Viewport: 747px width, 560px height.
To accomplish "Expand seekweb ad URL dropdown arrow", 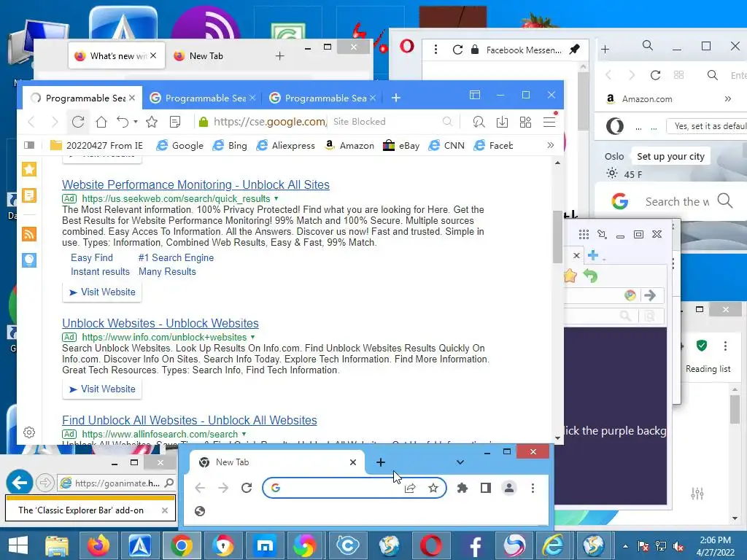I will [x=276, y=198].
